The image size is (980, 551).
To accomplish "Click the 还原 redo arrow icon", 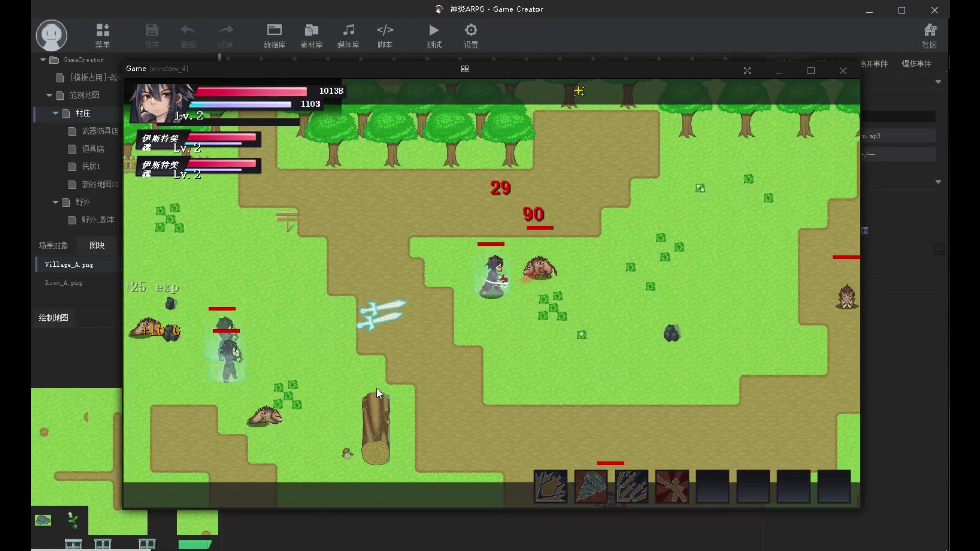I will [x=225, y=35].
